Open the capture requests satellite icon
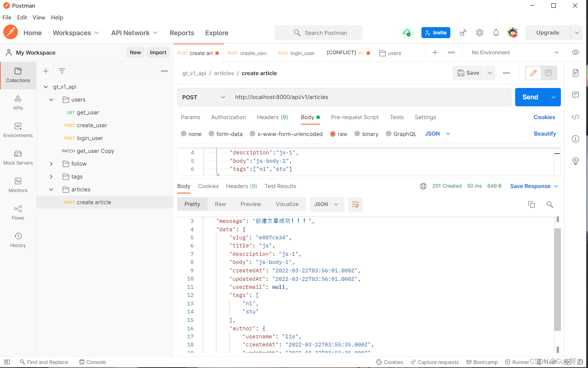The image size is (588, 368). pyautogui.click(x=463, y=33)
